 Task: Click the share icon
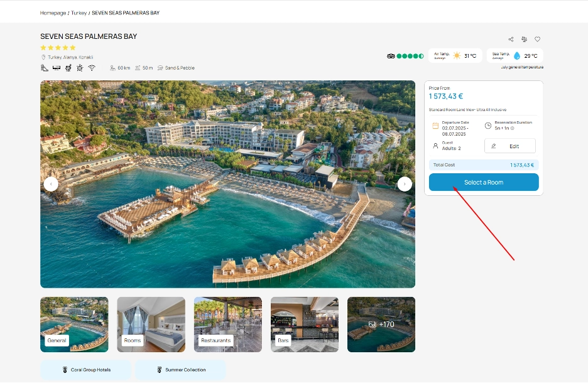(512, 38)
